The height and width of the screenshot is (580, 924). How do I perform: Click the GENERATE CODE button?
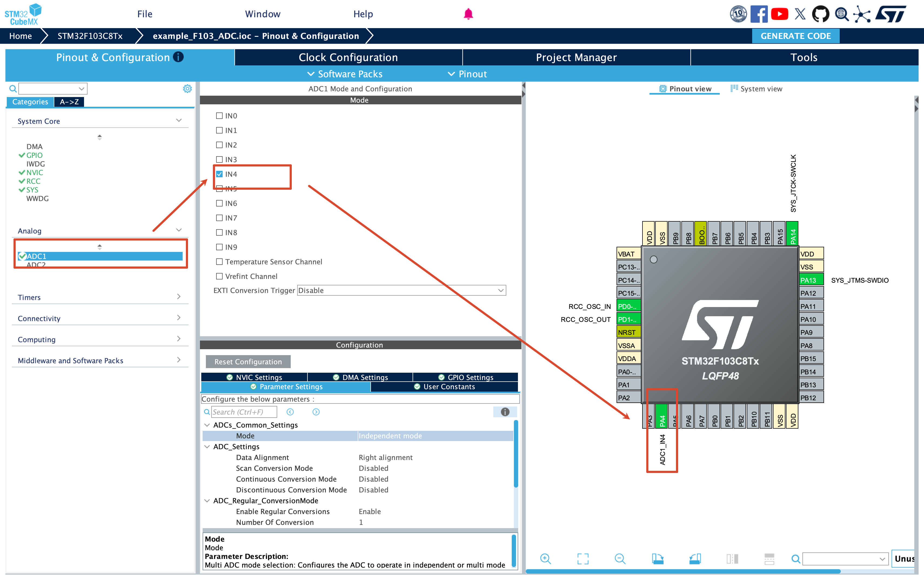coord(796,36)
